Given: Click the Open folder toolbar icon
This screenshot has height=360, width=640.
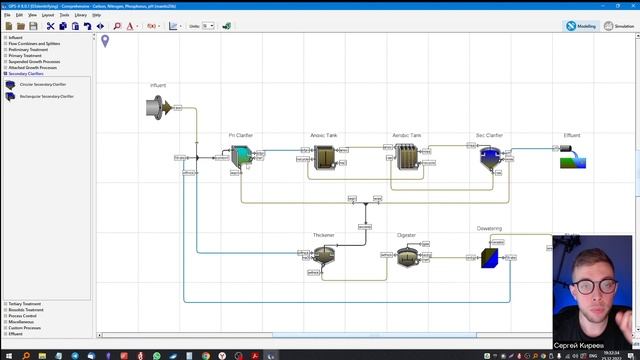Looking at the screenshot, I should pyautogui.click(x=21, y=26).
